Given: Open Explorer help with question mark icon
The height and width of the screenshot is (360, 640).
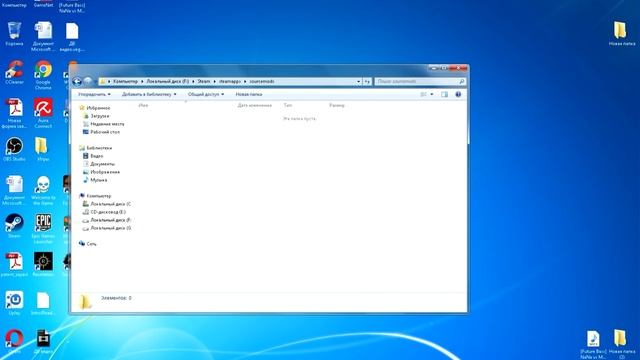Looking at the screenshot, I should (x=458, y=94).
